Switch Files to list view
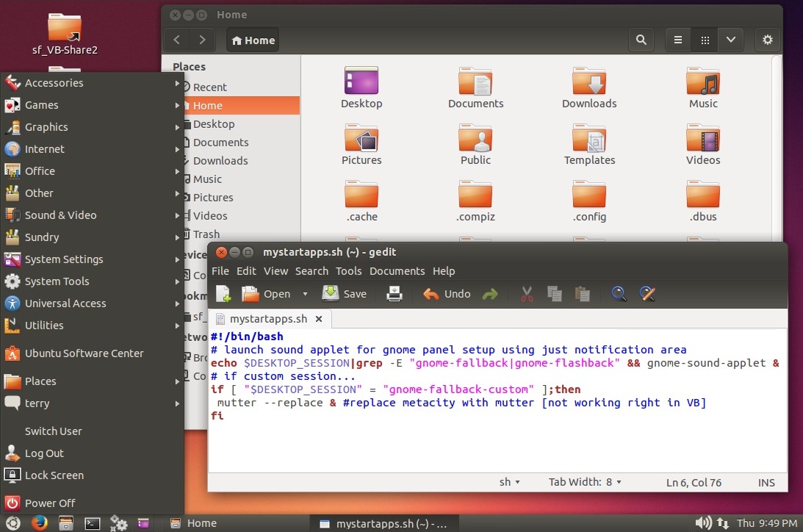The height and width of the screenshot is (532, 803). tap(678, 40)
